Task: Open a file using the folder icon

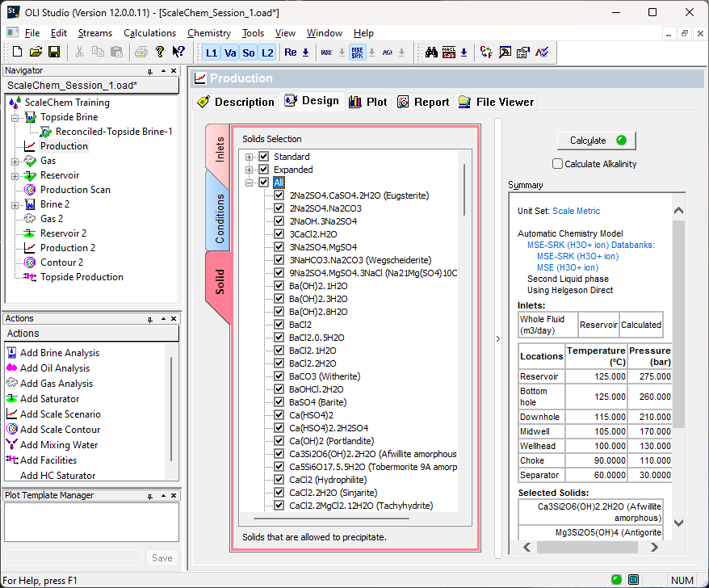Action: point(36,52)
